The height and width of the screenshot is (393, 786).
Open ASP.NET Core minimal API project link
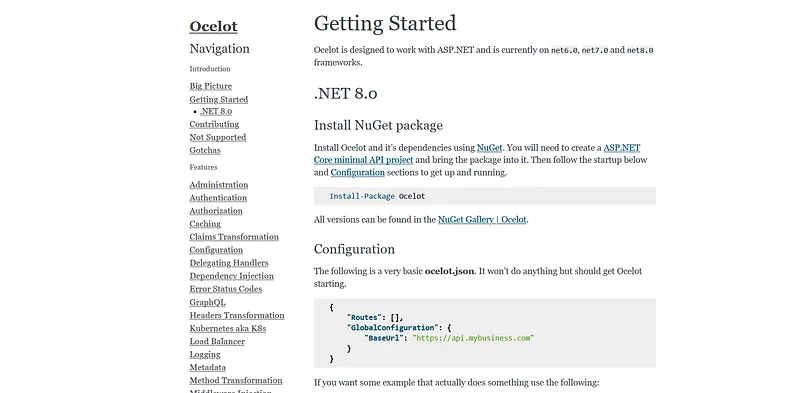[x=477, y=154]
